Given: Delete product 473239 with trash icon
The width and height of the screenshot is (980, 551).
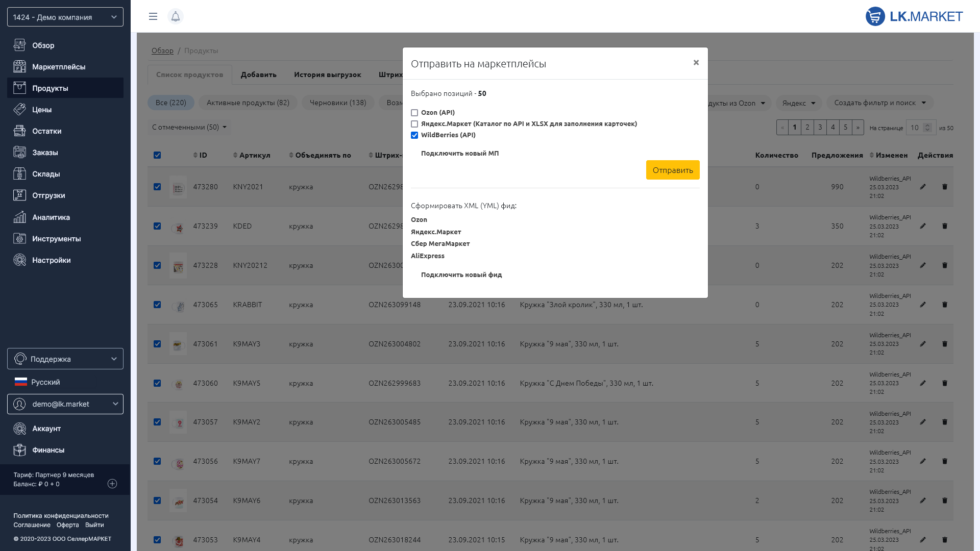Looking at the screenshot, I should (x=944, y=226).
